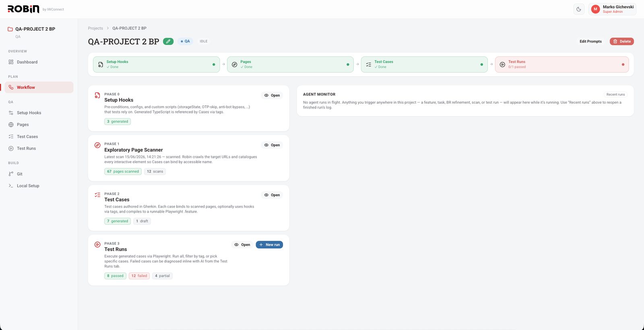The image size is (644, 330).
Task: Click the Test Runs play icon in sidebar
Action: 11,148
